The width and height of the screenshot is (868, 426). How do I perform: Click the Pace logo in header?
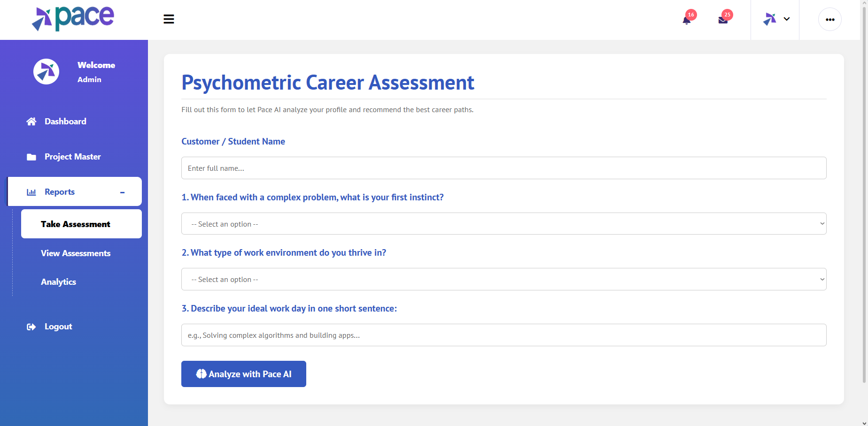click(73, 19)
